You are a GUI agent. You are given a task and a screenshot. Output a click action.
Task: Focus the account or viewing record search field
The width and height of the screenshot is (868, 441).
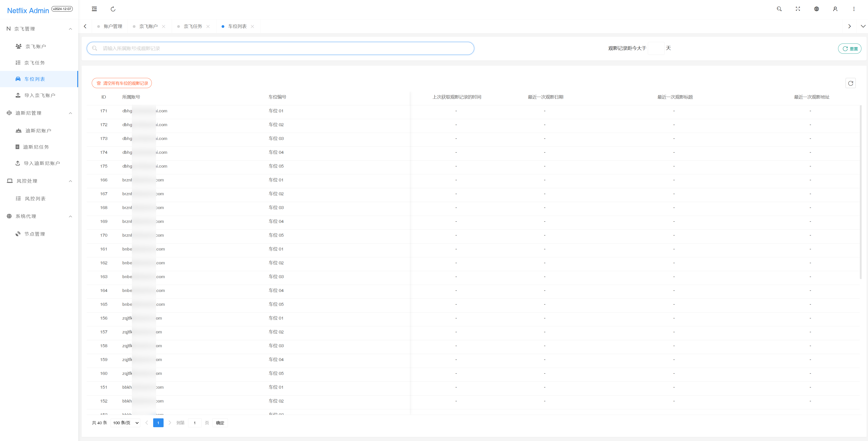click(x=280, y=48)
